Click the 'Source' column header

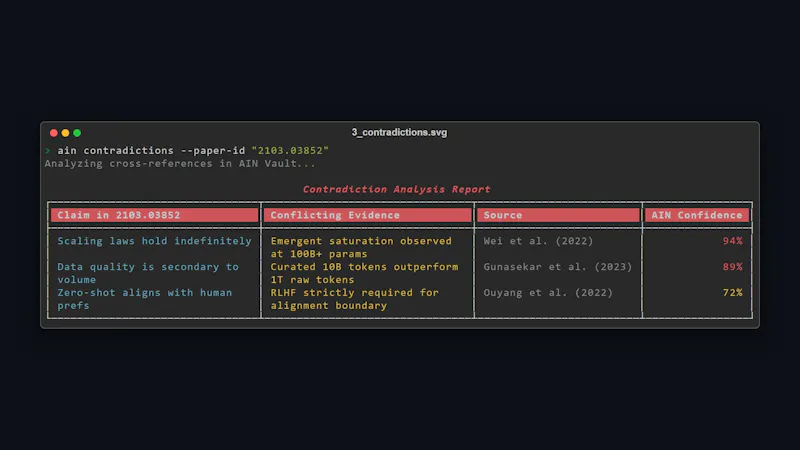pos(558,215)
